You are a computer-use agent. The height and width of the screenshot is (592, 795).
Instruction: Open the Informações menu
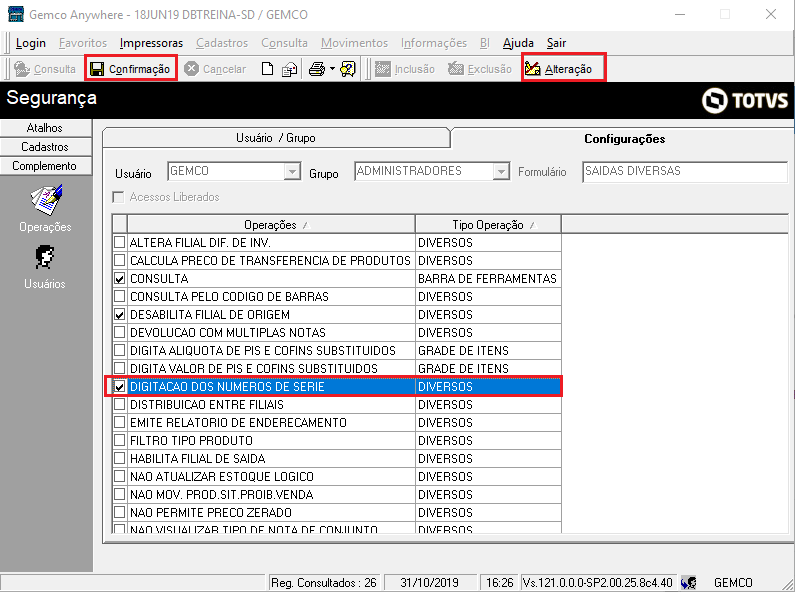click(x=433, y=43)
